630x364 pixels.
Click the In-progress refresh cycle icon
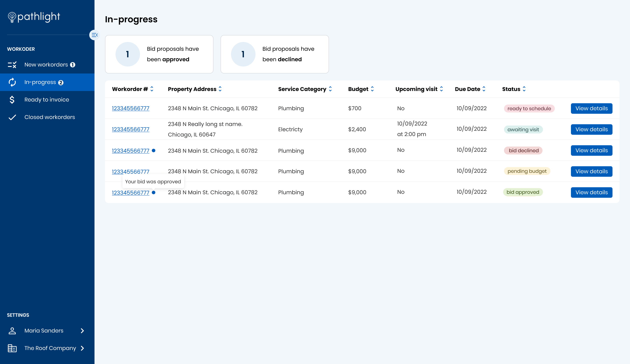tap(12, 82)
